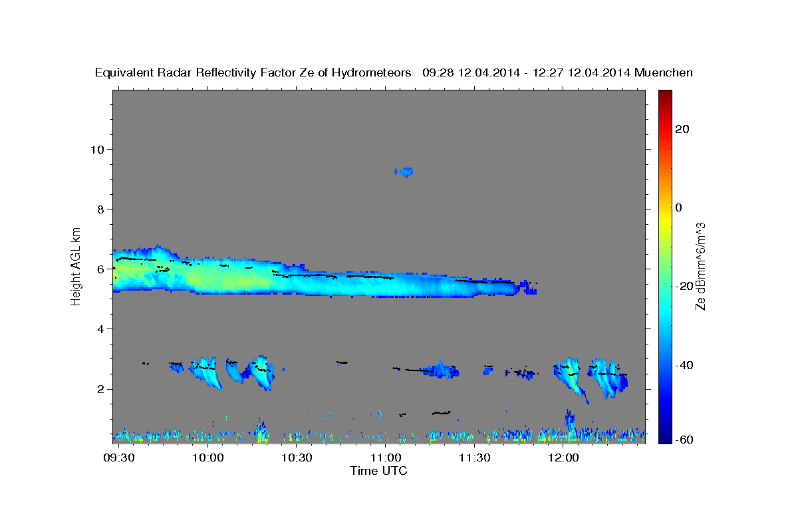Click the height tick label 2
Viewport: 798px width, 532px height.
point(100,389)
